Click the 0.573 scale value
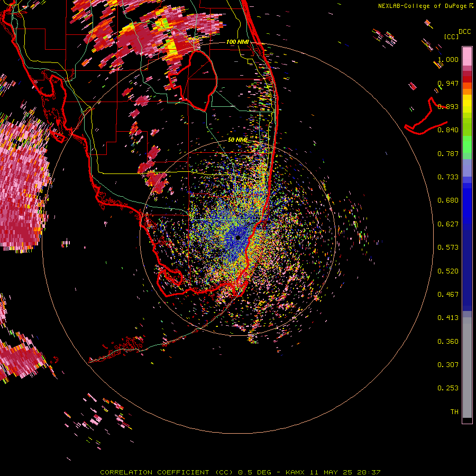Viewport: 476px width, 476px height. tap(448, 247)
